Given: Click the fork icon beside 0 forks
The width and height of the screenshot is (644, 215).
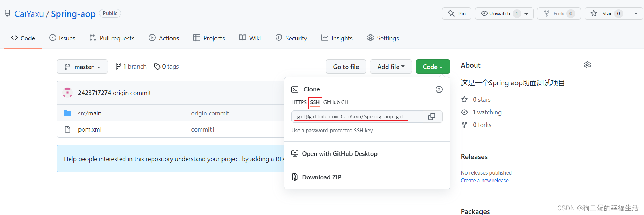Looking at the screenshot, I should coord(464,125).
